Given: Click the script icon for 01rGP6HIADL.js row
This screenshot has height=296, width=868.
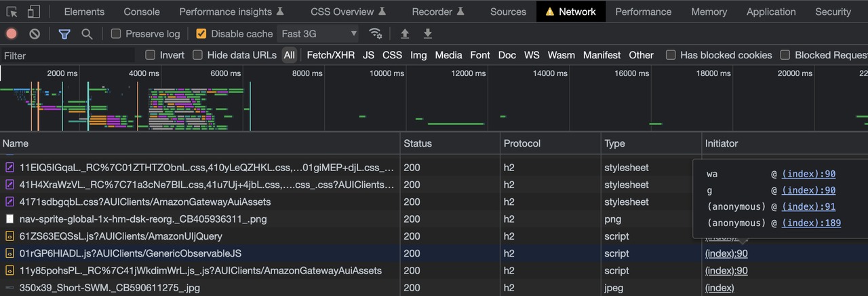Looking at the screenshot, I should tap(9, 253).
